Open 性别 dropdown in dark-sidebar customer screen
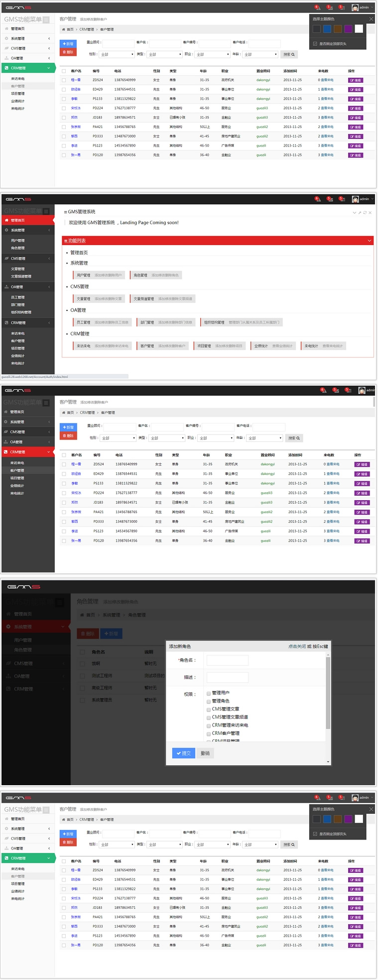 [x=118, y=438]
